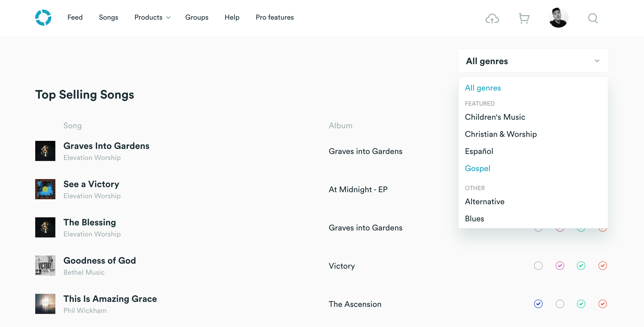Toggle the grey empty circle for Goodness of God
Image resolution: width=644 pixels, height=327 pixels.
point(538,266)
